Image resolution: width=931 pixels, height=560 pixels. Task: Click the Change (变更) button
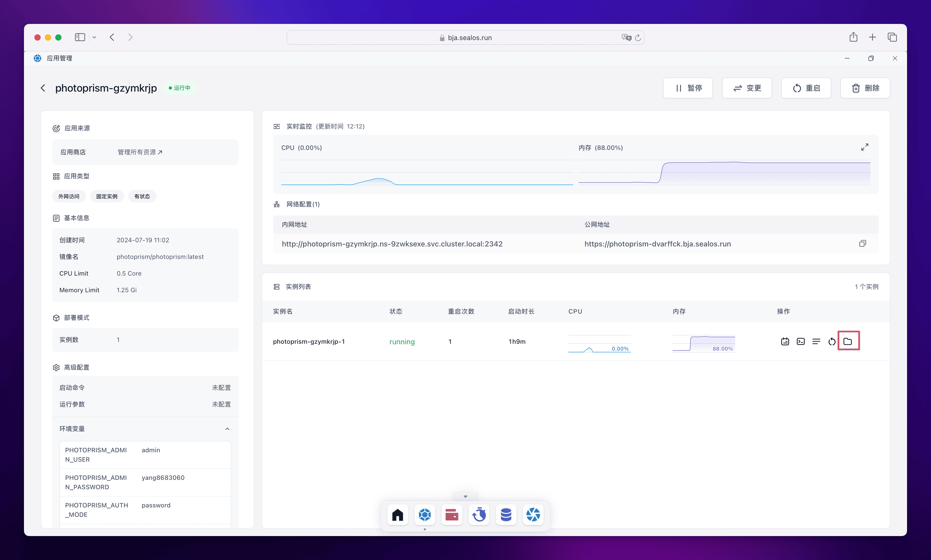point(747,88)
